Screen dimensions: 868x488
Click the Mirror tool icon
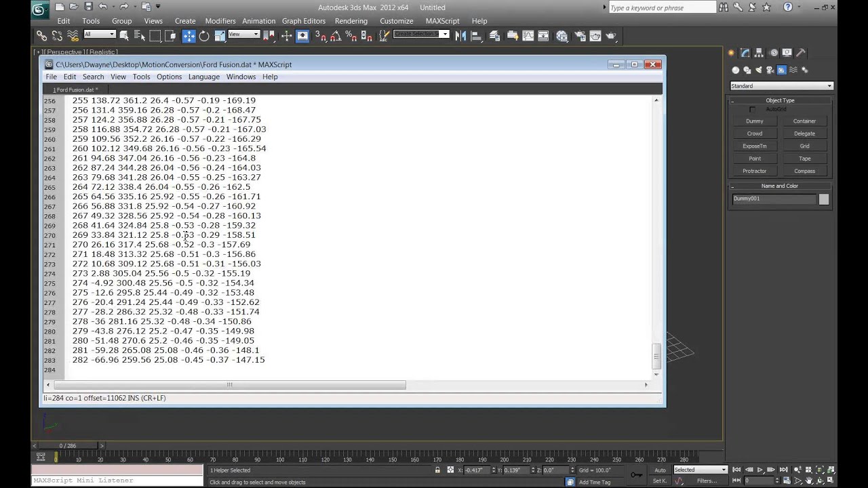click(461, 36)
